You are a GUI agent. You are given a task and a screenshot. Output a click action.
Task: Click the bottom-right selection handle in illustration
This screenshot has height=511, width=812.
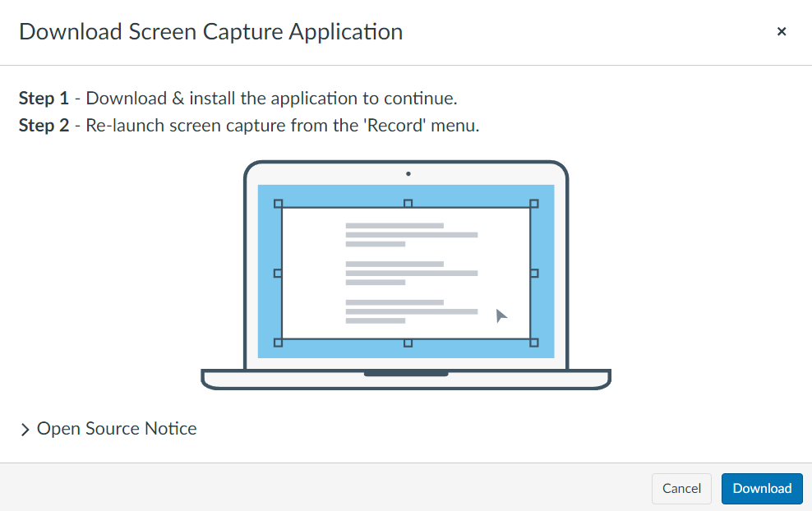click(x=534, y=343)
